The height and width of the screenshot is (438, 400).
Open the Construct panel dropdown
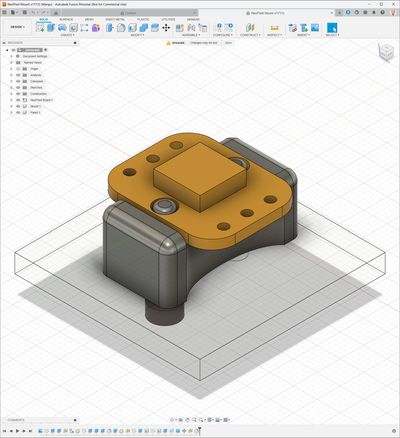250,35
